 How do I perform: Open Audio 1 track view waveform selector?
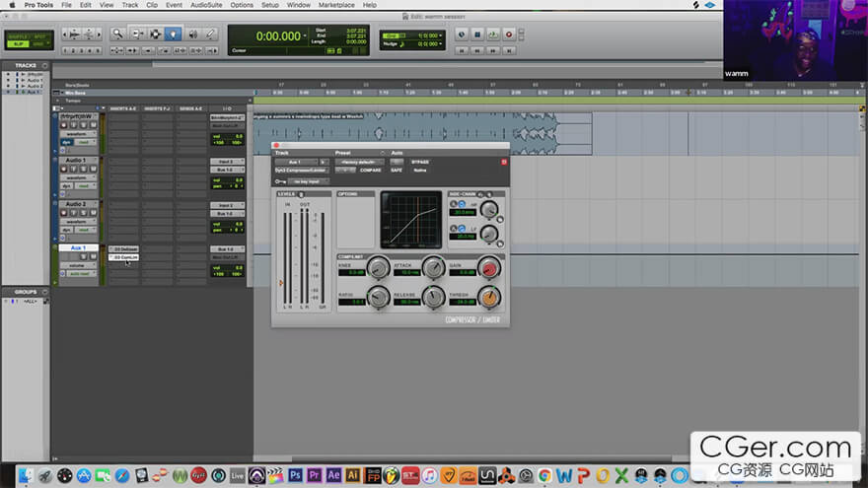(x=79, y=177)
